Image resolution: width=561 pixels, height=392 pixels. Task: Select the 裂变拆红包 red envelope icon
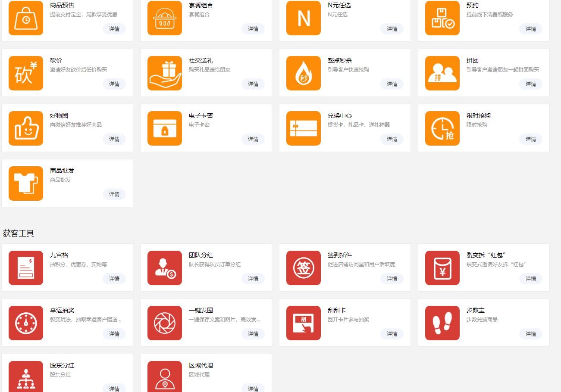coord(442,268)
